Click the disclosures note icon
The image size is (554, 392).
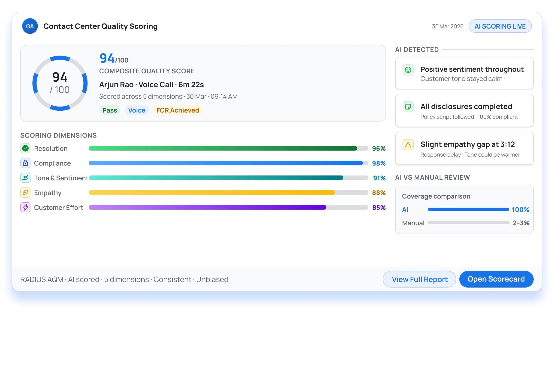point(408,107)
